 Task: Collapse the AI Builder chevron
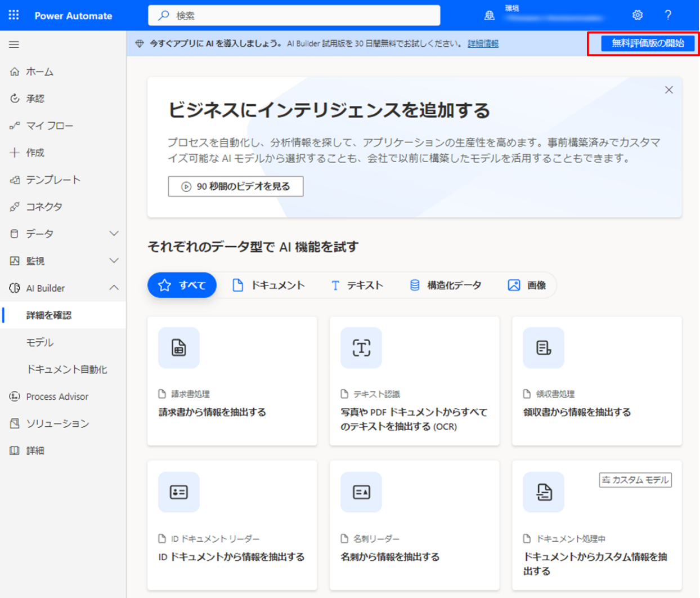pyautogui.click(x=114, y=288)
